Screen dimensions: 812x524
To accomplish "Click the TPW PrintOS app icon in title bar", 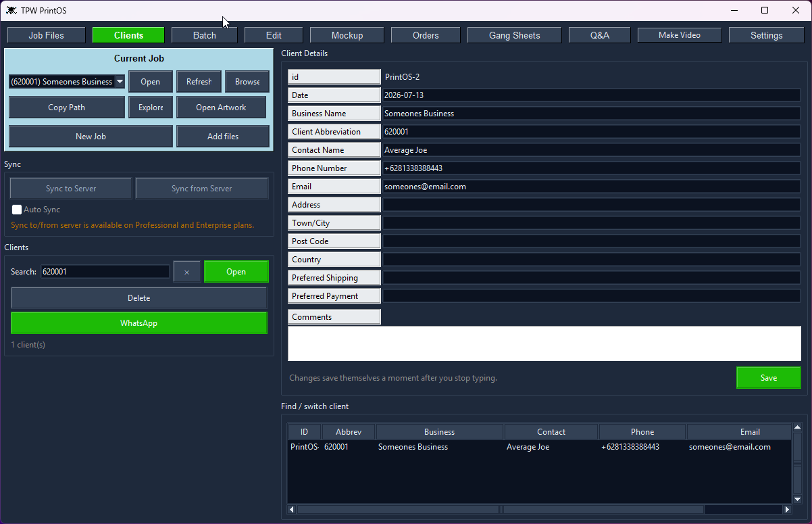I will [11, 10].
